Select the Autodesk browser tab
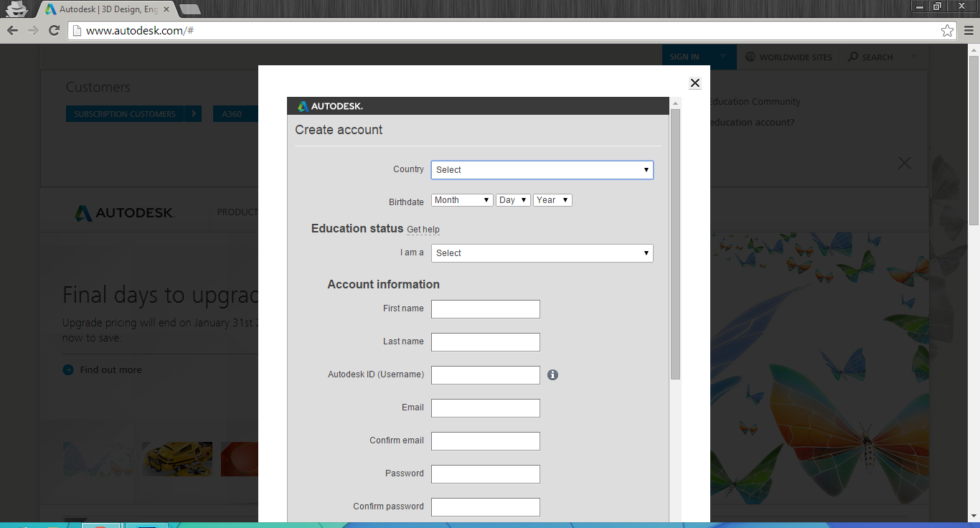 click(x=108, y=9)
